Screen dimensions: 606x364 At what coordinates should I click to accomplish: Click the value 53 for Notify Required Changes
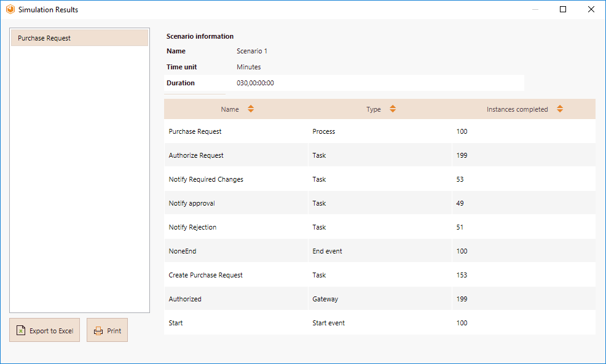460,179
